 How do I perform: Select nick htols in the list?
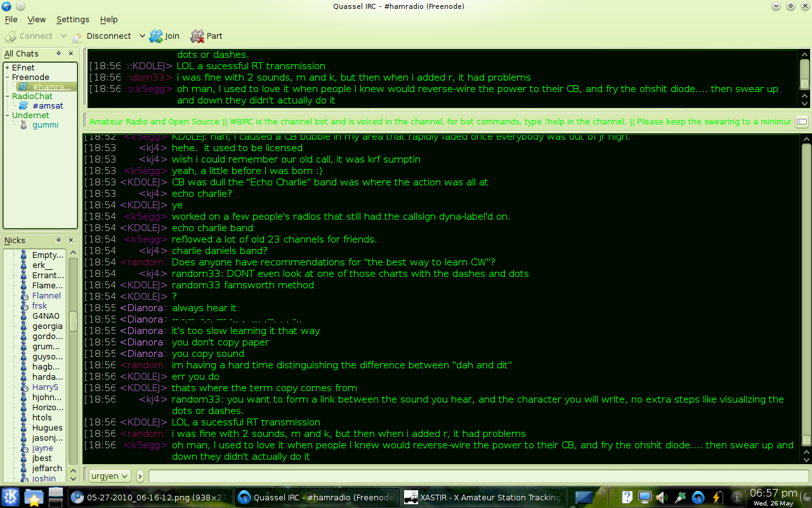(42, 418)
